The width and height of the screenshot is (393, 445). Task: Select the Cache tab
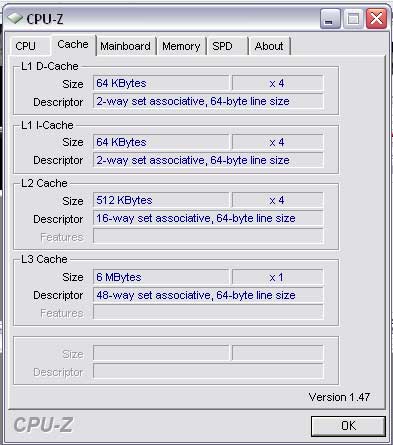73,44
